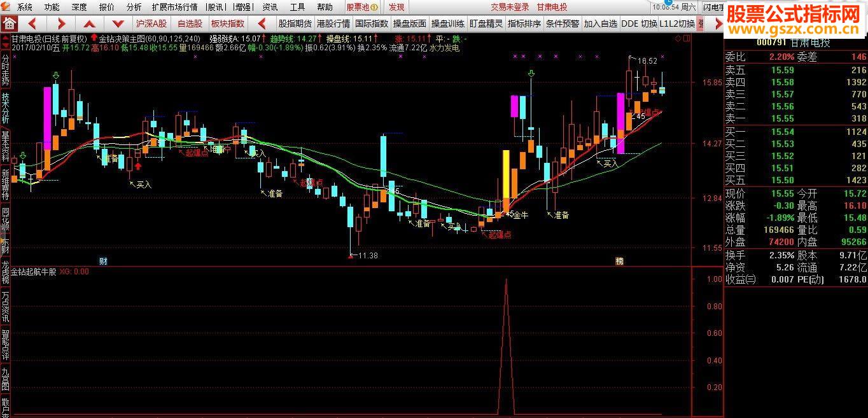Switch to the 技术分析 side tab
Screen dimensions: 868x418
5,108
